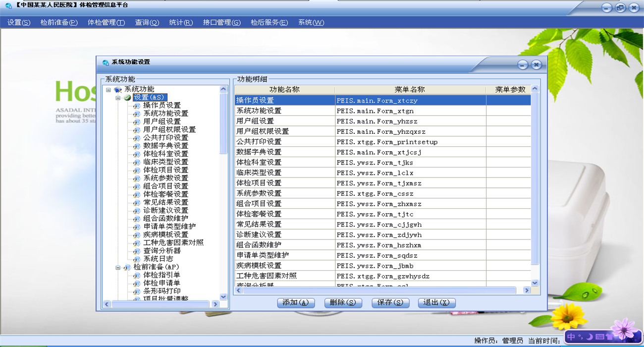Collapse the root 系统功能 tree node
Image resolution: width=644 pixels, height=347 pixels.
pyautogui.click(x=108, y=90)
